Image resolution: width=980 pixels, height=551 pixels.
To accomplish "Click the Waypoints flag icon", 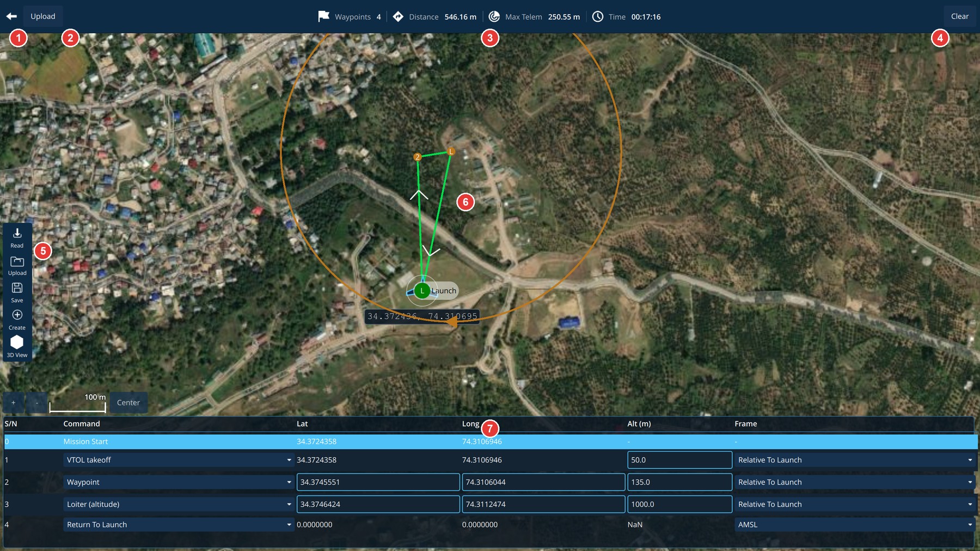I will [324, 16].
